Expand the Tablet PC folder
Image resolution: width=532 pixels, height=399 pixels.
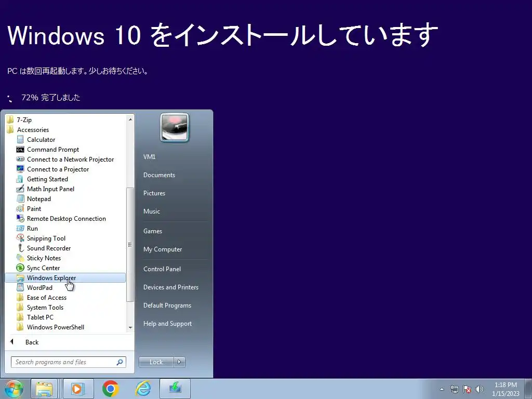[x=39, y=317]
